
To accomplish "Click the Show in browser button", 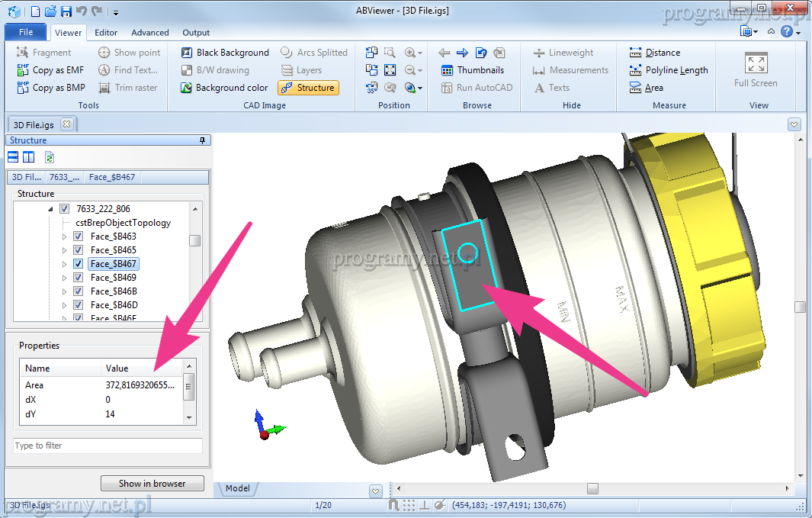I will tap(152, 483).
